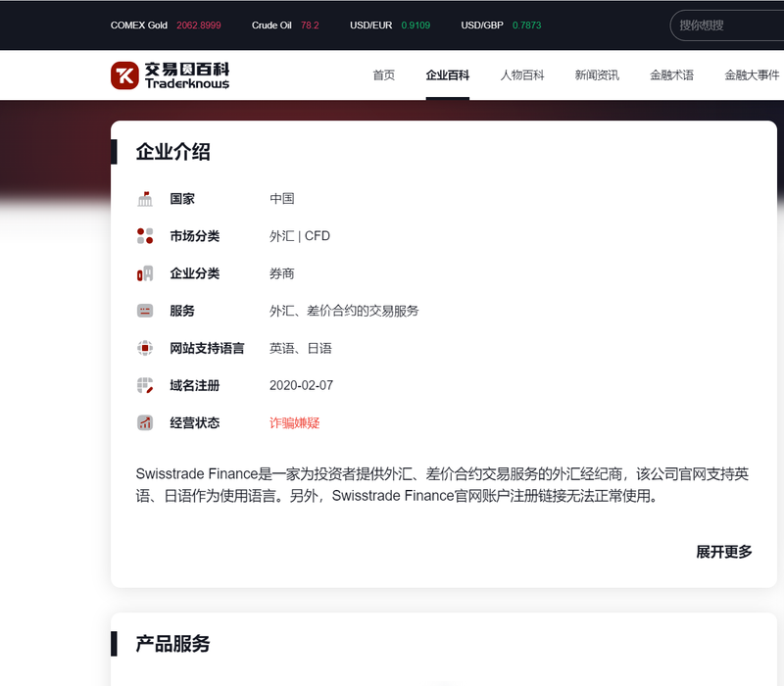
Task: Click the 市场分类 field label
Action: tap(194, 236)
